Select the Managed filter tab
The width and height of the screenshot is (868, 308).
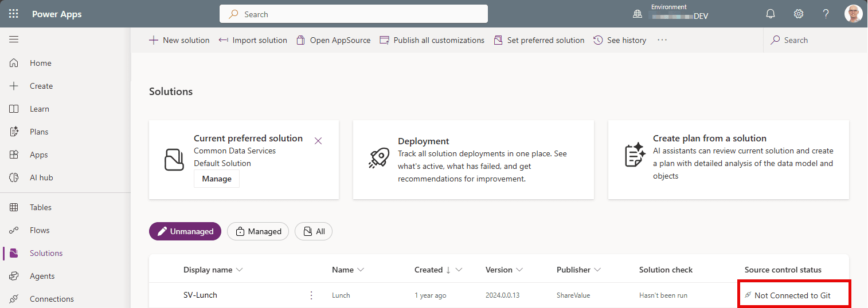258,231
